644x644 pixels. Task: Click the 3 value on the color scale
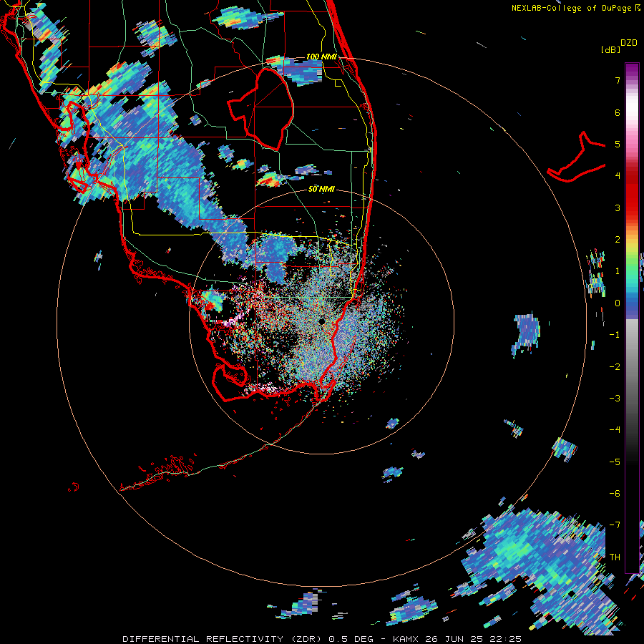(618, 208)
